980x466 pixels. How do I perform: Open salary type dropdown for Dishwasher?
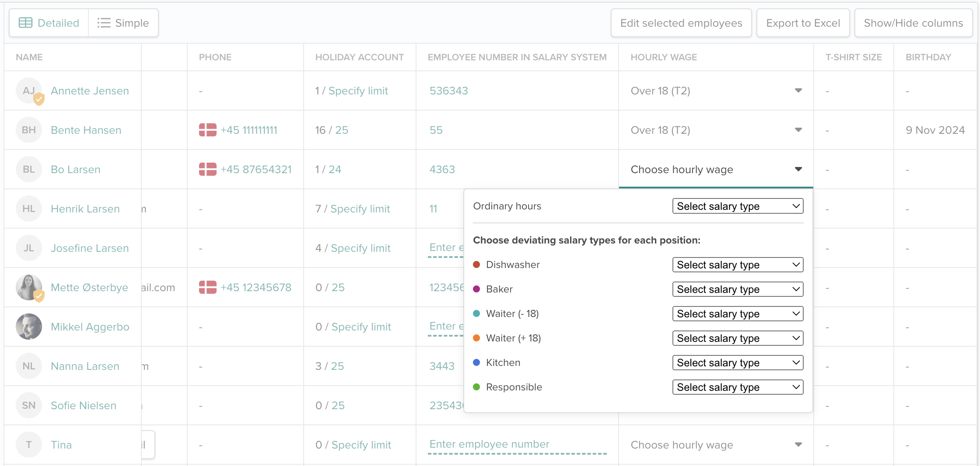click(738, 265)
